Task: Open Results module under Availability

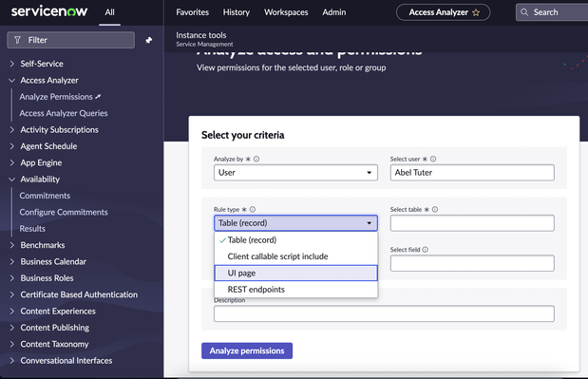Action: click(32, 229)
